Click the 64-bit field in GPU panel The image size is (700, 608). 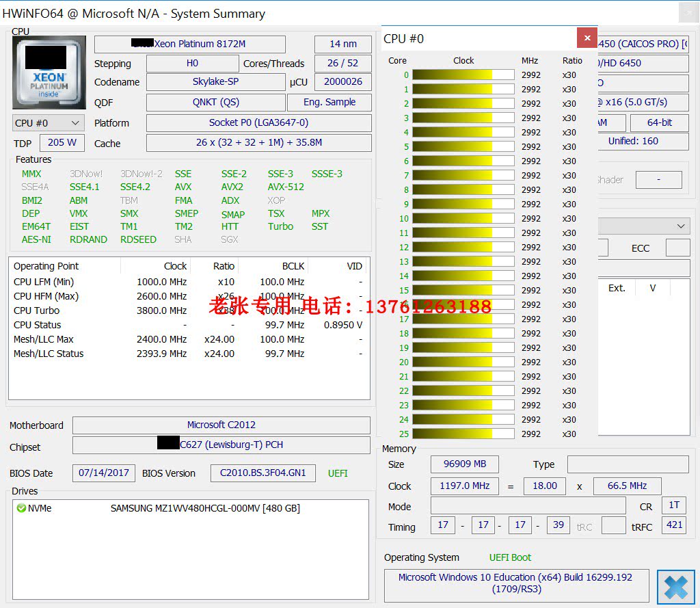[660, 123]
